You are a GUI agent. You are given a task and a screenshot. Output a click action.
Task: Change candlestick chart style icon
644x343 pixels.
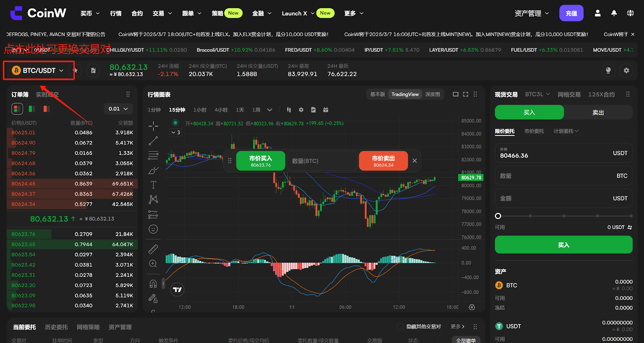[289, 110]
